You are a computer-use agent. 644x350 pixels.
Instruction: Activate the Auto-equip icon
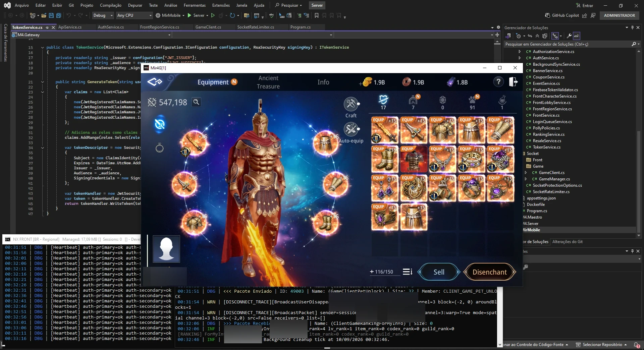351,129
